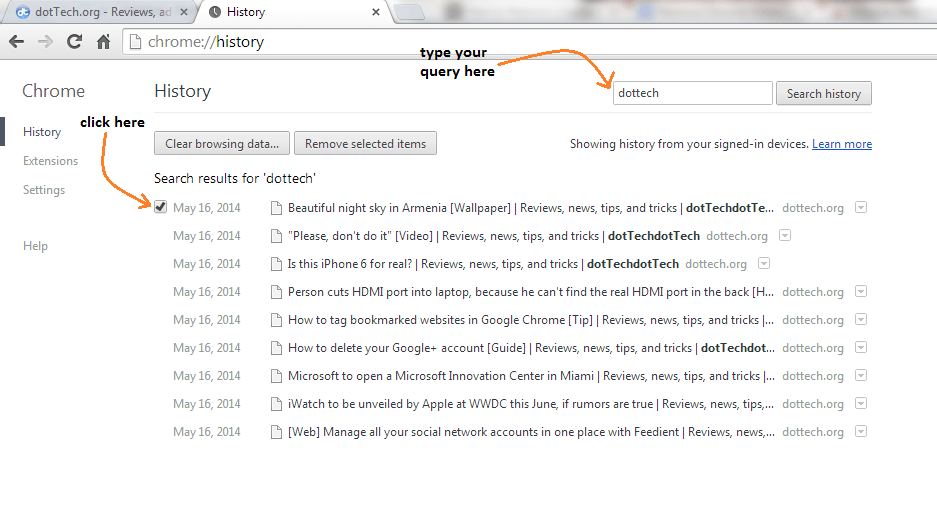Click page icon beside Feedient entry

[276, 432]
